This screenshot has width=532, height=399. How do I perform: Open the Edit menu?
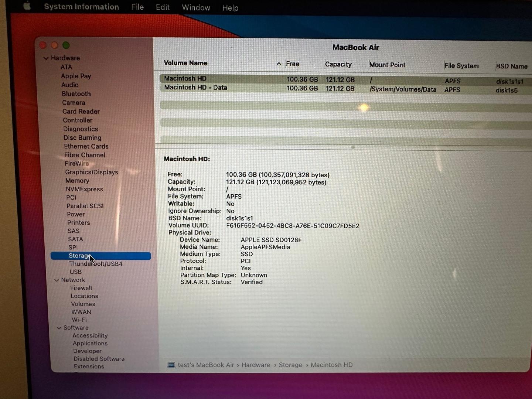click(163, 7)
